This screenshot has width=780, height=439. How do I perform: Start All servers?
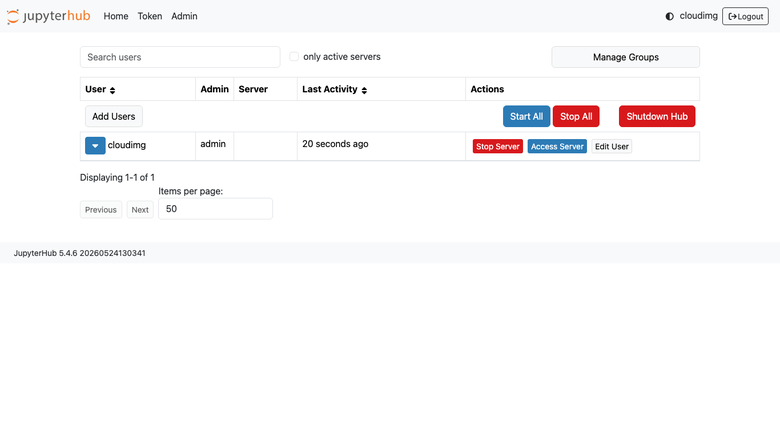tap(526, 116)
